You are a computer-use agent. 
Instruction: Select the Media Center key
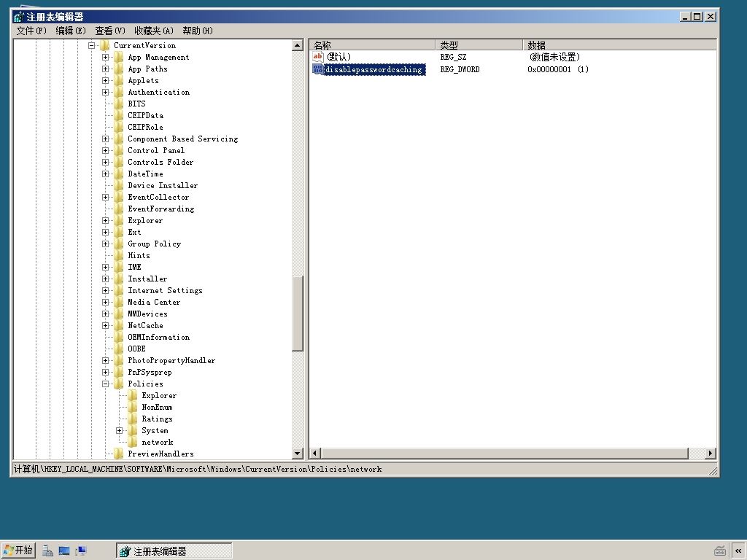tap(154, 303)
